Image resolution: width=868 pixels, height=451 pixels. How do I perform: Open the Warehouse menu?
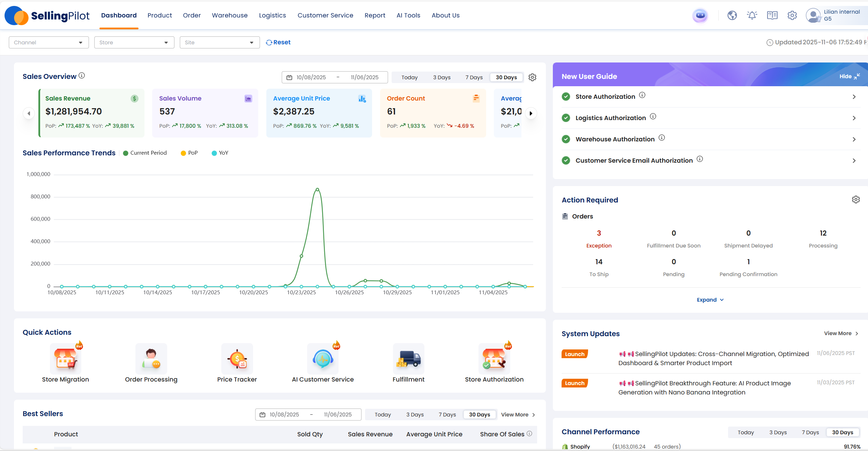click(x=230, y=15)
